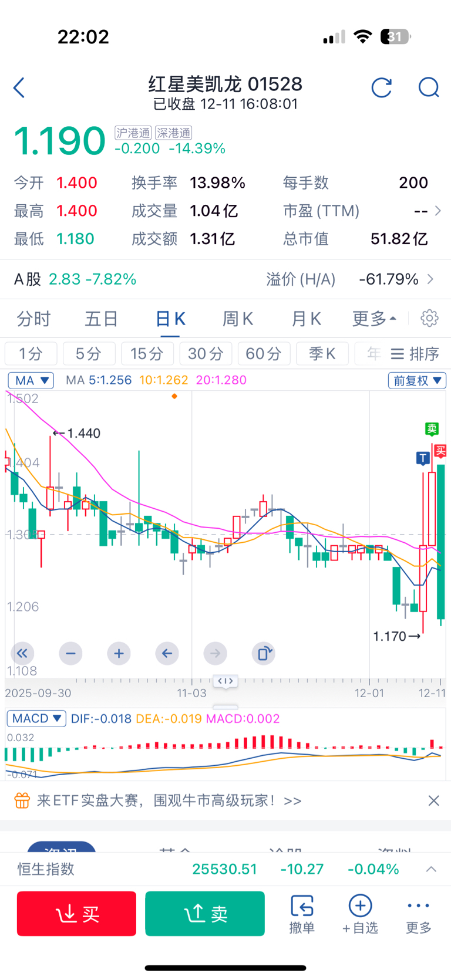Open the stock search icon
The height and width of the screenshot is (980, 451).
pos(428,88)
